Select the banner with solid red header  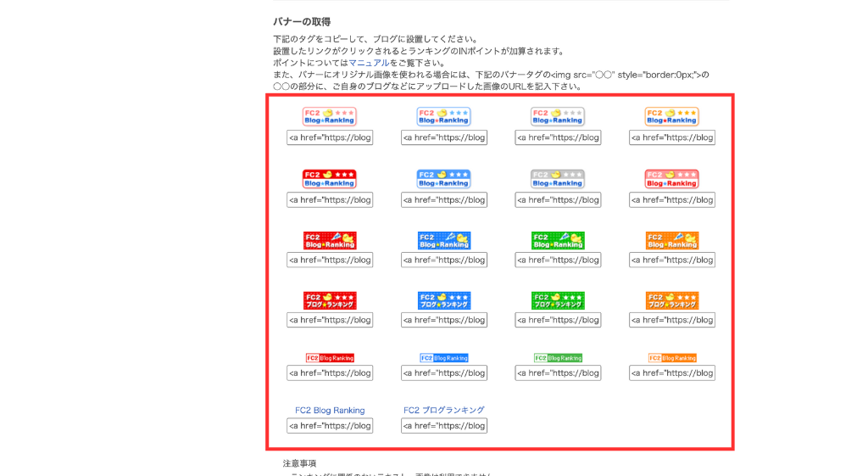tap(330, 179)
